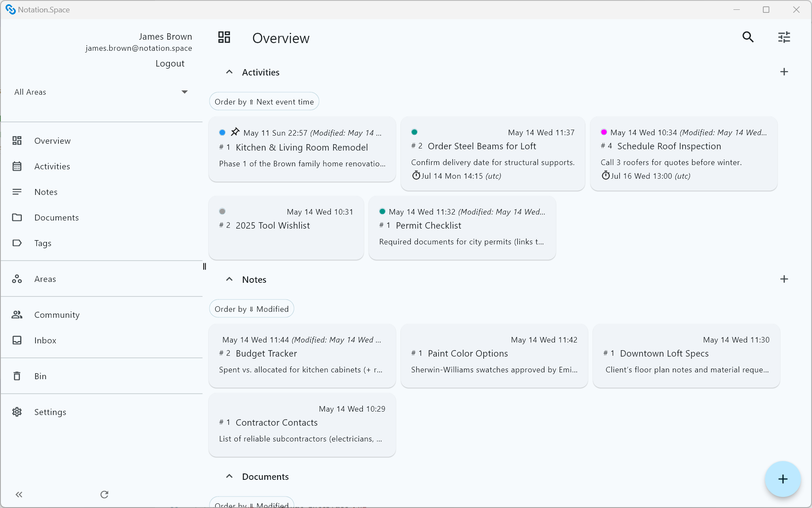Open Notes from the sidebar
The width and height of the screenshot is (812, 508).
[46, 192]
